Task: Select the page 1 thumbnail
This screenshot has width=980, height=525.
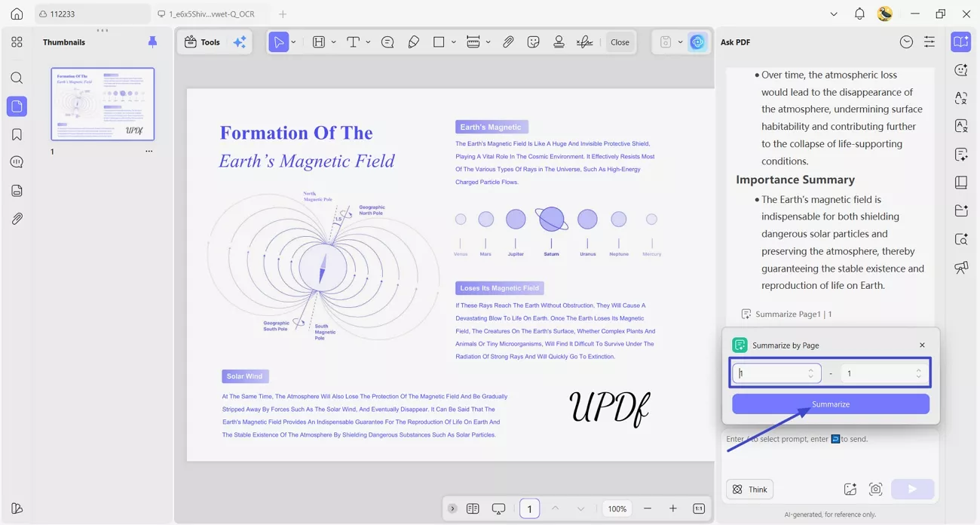Action: tap(102, 104)
